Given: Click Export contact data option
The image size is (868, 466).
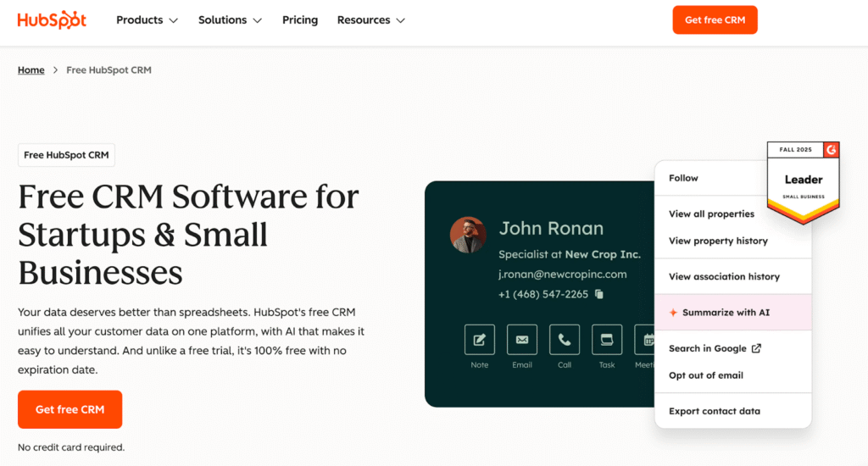Looking at the screenshot, I should 715,411.
